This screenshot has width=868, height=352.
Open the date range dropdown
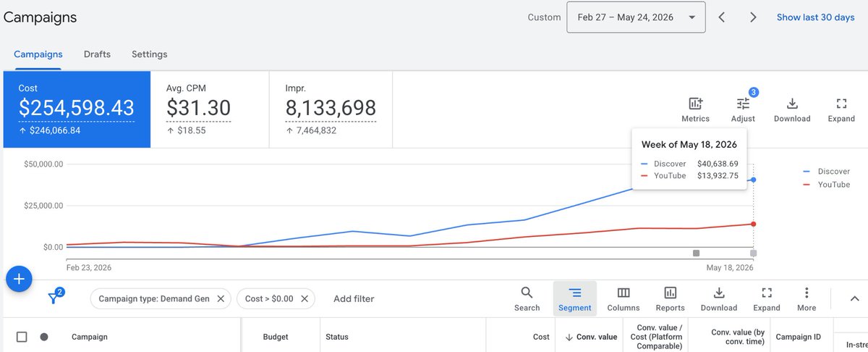click(x=637, y=17)
